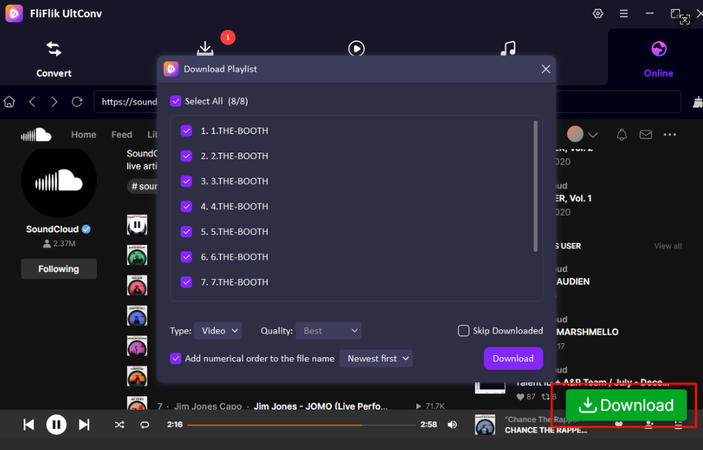Reload the current page
The height and width of the screenshot is (450, 703).
(x=77, y=102)
